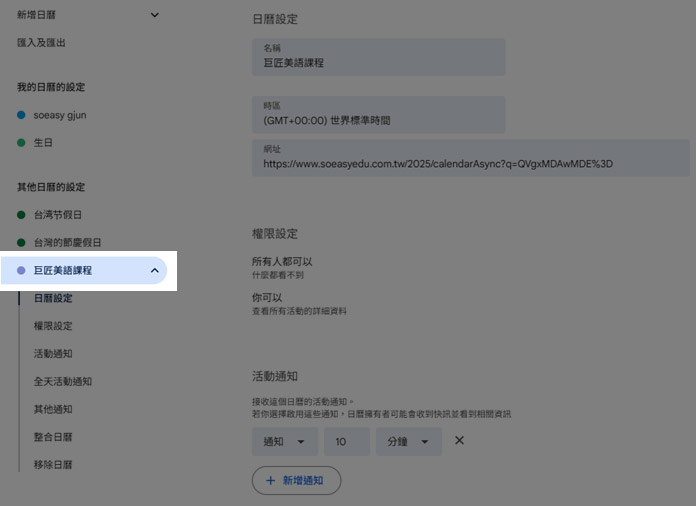Viewport: 696px width, 506px height.
Task: Click the blue dot beside soeasy gjun
Action: (21, 115)
